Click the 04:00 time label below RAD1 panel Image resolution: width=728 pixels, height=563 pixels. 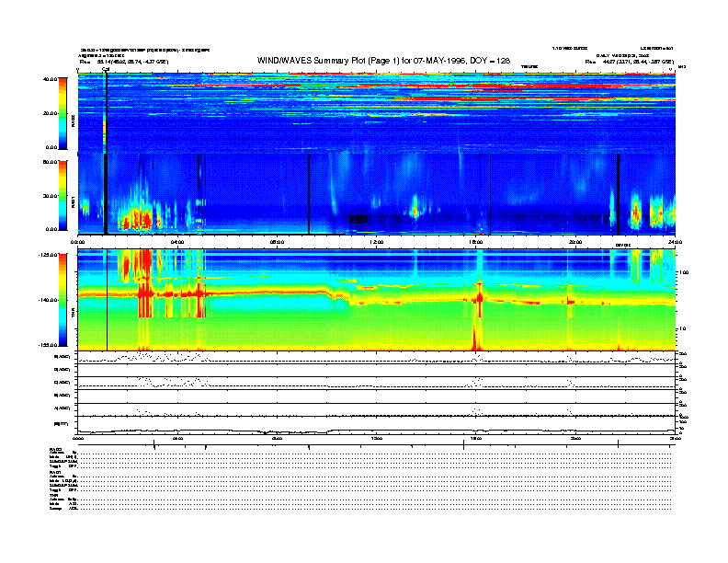click(177, 242)
